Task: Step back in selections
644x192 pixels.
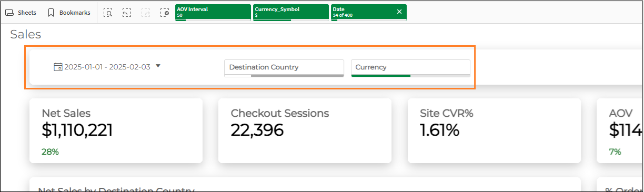Action: coord(127,12)
